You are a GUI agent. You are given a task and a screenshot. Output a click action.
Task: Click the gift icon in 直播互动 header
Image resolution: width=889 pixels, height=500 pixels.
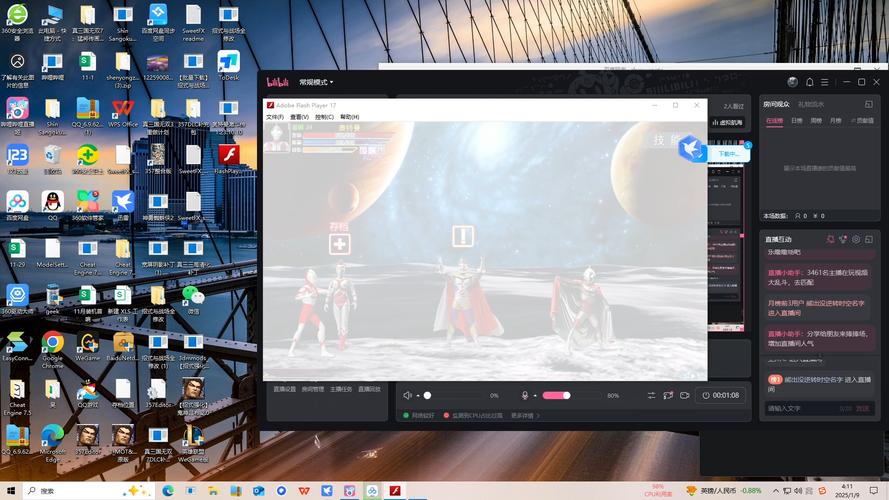pos(843,239)
